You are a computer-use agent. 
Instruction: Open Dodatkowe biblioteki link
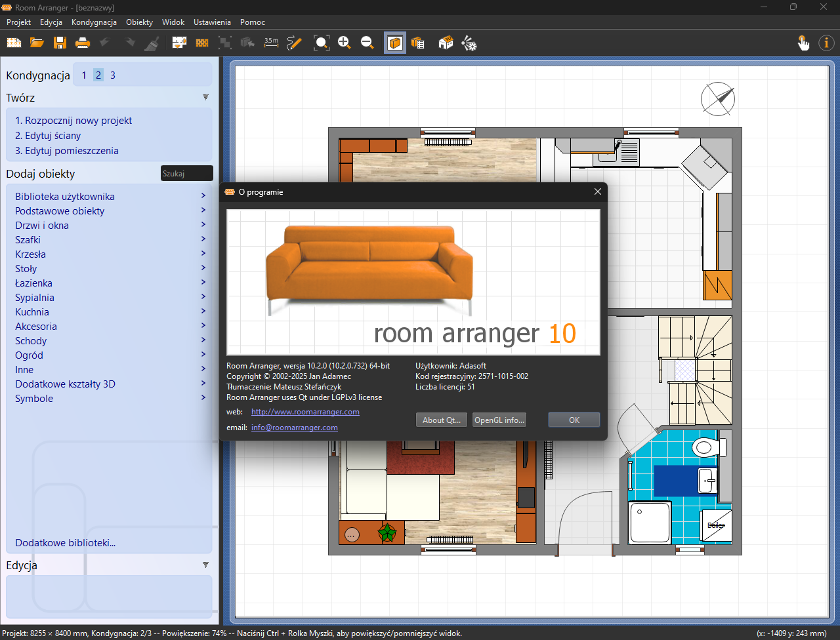click(x=66, y=543)
